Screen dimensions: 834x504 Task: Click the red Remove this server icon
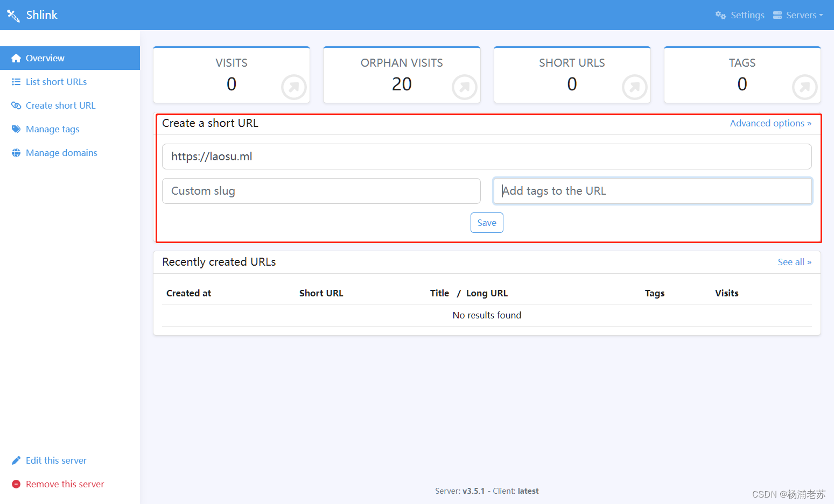click(x=16, y=484)
